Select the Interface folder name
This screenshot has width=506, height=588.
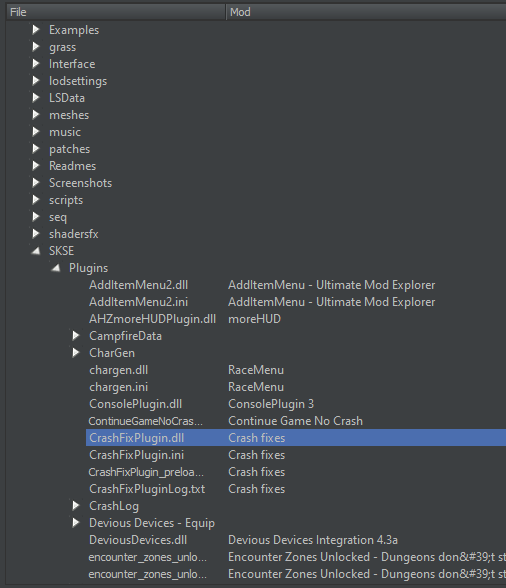(72, 64)
